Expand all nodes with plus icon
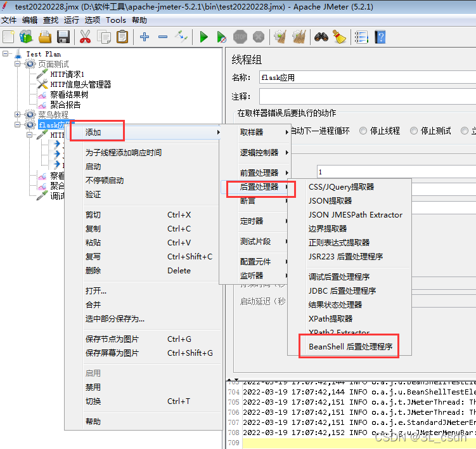The width and height of the screenshot is (476, 449). (x=145, y=37)
